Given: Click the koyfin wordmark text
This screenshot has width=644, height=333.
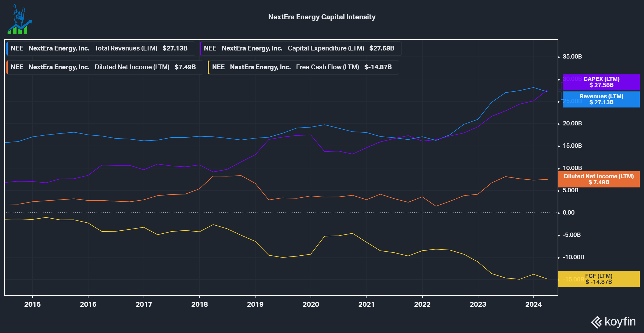Looking at the screenshot, I should [620, 322].
